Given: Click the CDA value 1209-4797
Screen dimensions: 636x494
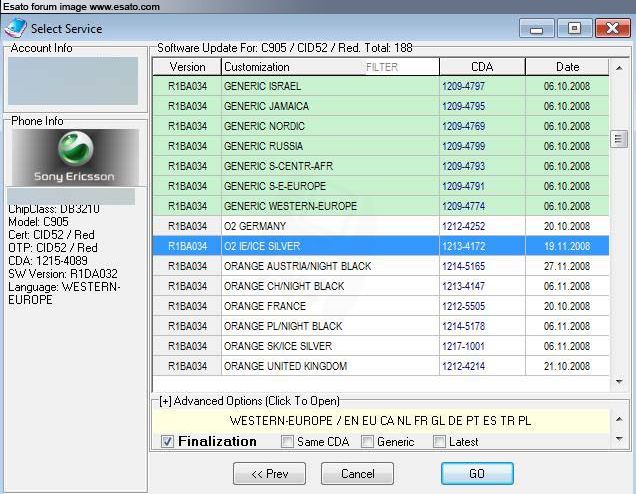Looking at the screenshot, I should click(x=463, y=86).
